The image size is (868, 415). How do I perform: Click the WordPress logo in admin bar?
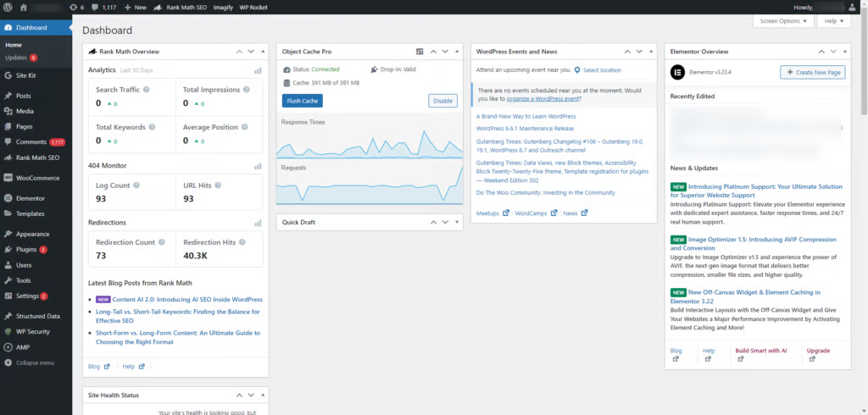tap(8, 7)
